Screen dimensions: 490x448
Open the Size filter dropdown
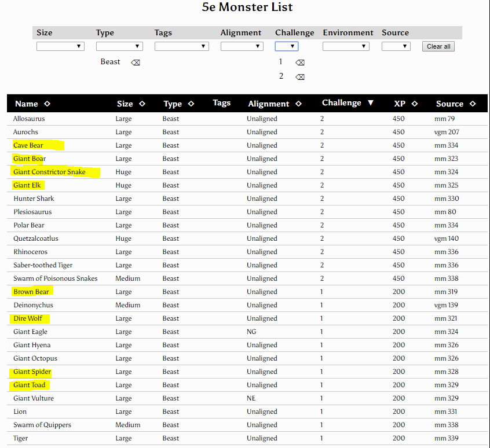60,46
